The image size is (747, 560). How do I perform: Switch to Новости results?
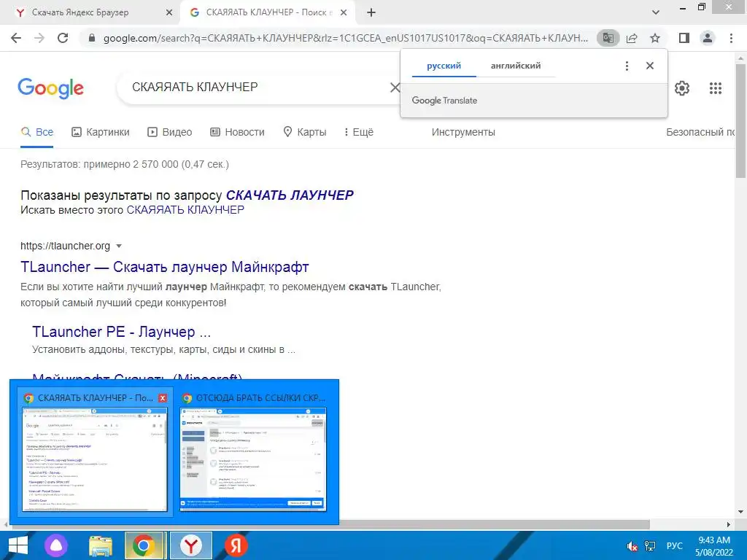pos(237,132)
